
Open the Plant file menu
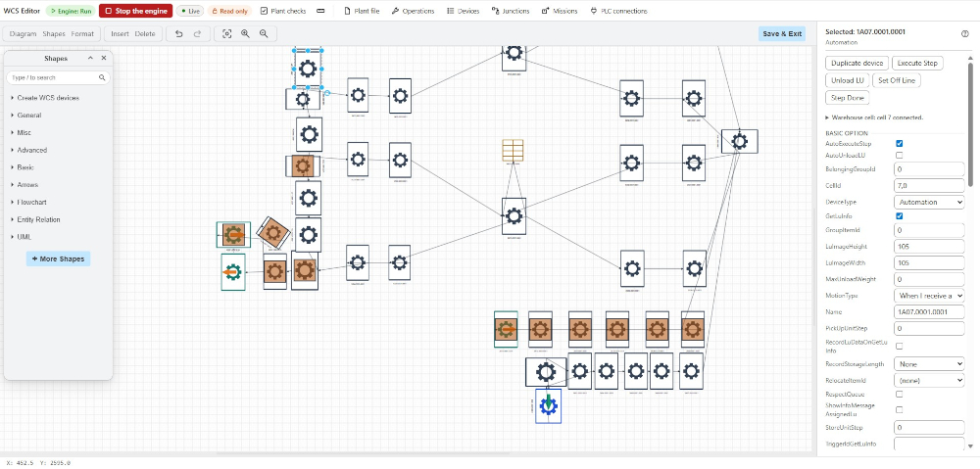362,11
